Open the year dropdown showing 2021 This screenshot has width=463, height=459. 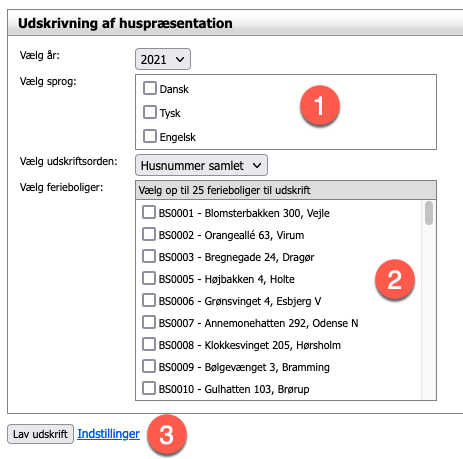pyautogui.click(x=163, y=59)
